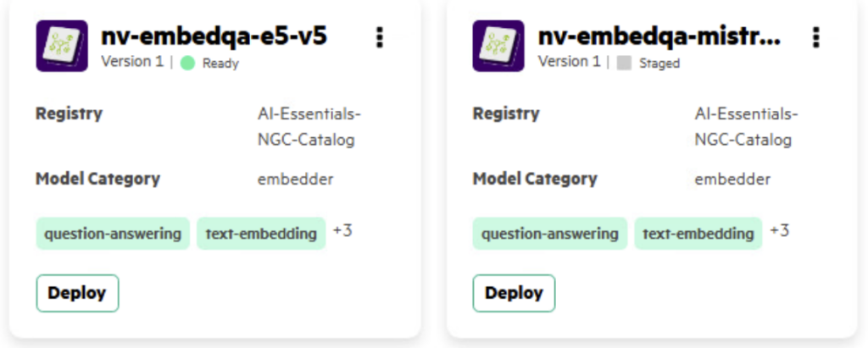This screenshot has height=348, width=868.
Task: Click text-embedding tag on the mistral card
Action: click(698, 233)
